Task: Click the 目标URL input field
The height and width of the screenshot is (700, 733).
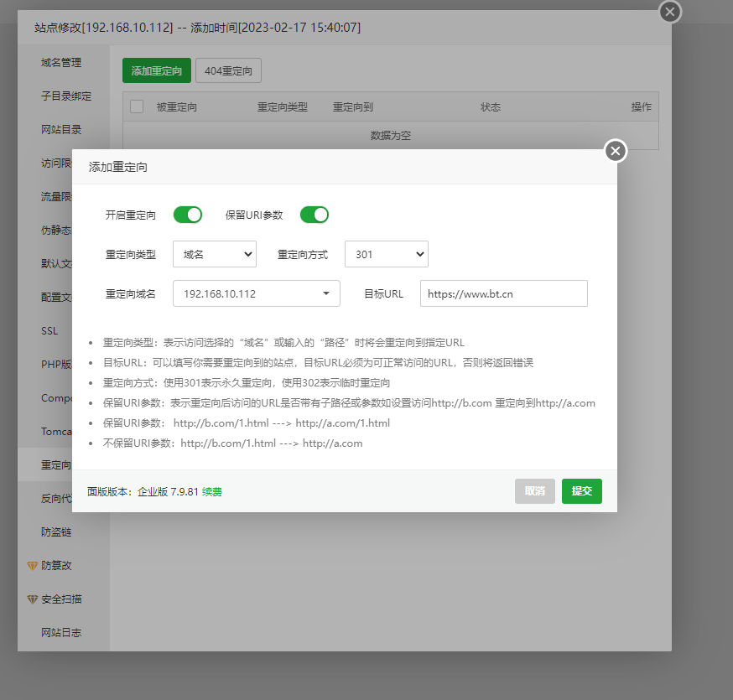Action: (503, 293)
